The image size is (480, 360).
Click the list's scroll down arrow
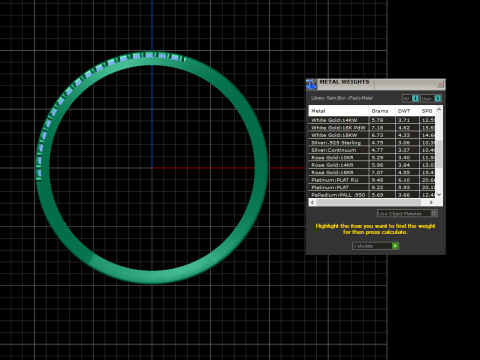tap(439, 195)
